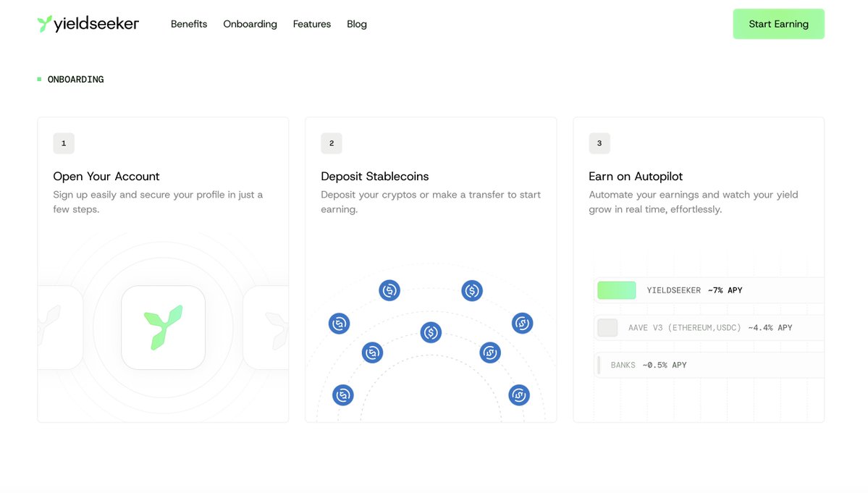Click the Earn on Autopilot heading
This screenshot has height=493, width=868.
pos(636,176)
